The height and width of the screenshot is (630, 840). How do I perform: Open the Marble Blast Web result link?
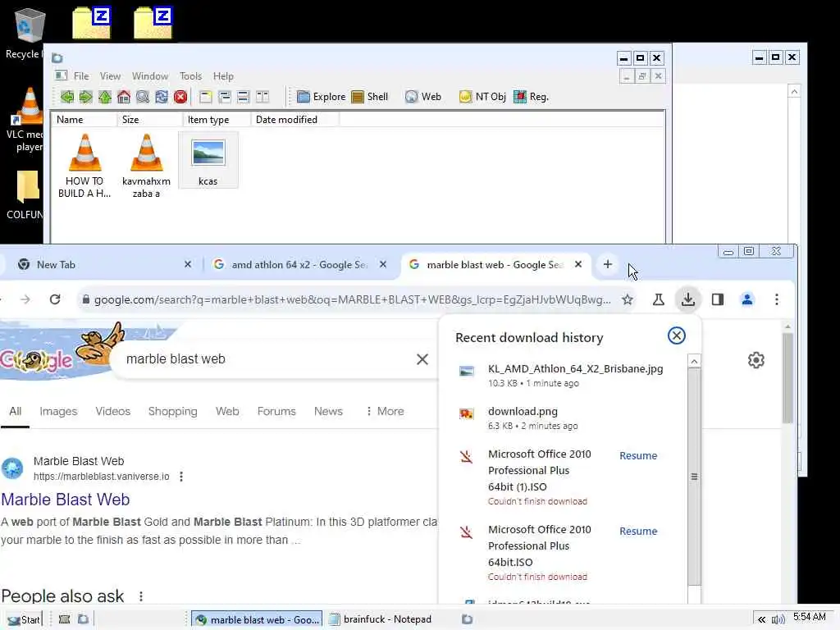[66, 500]
